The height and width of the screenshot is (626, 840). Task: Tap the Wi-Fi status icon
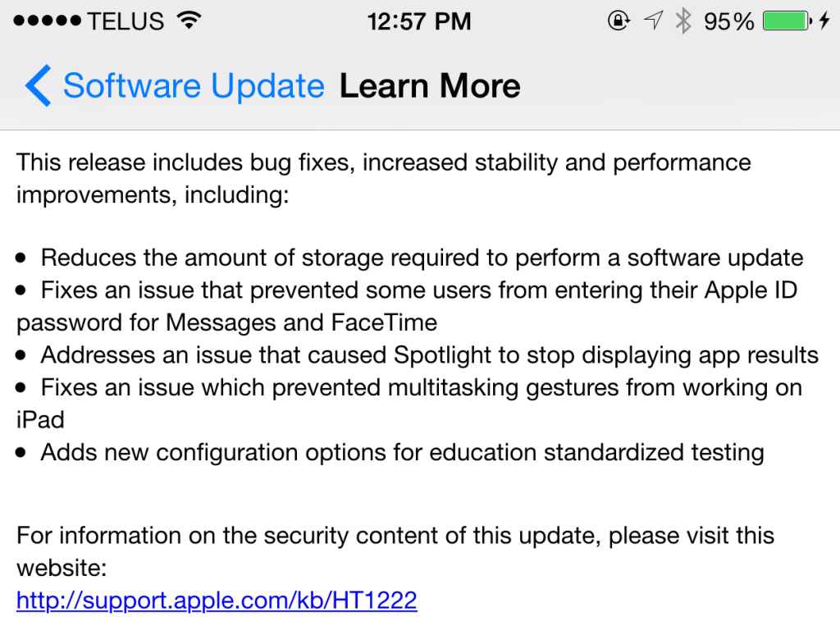(x=189, y=21)
